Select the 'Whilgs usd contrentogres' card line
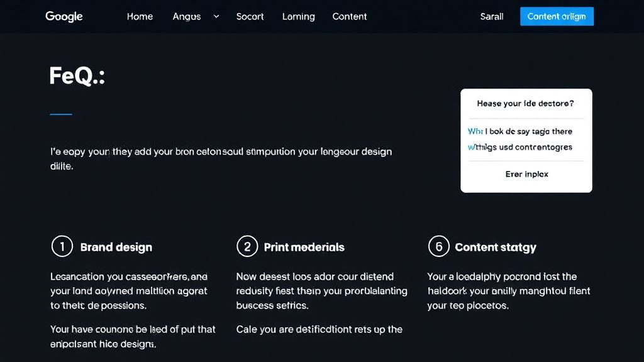 click(519, 147)
